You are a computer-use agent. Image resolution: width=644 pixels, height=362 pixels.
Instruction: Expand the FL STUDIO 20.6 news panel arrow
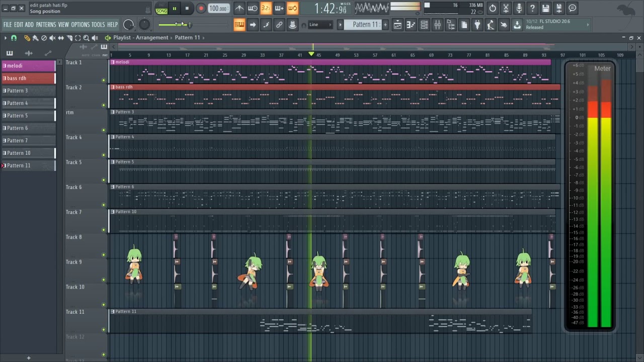point(588,24)
